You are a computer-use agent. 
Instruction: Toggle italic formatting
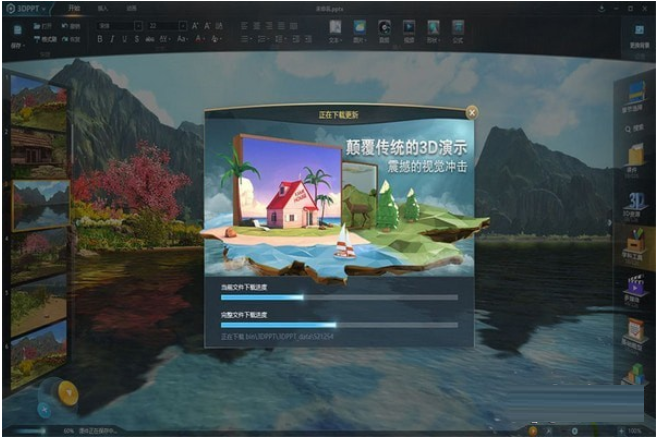tap(112, 39)
